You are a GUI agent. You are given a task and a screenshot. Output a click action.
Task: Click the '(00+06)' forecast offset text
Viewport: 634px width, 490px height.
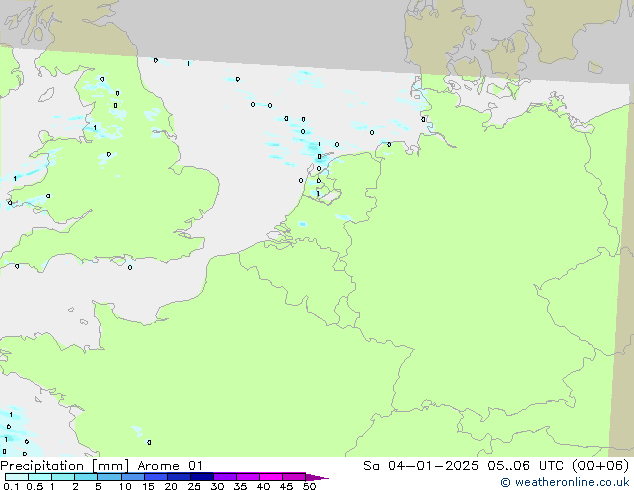(x=601, y=466)
